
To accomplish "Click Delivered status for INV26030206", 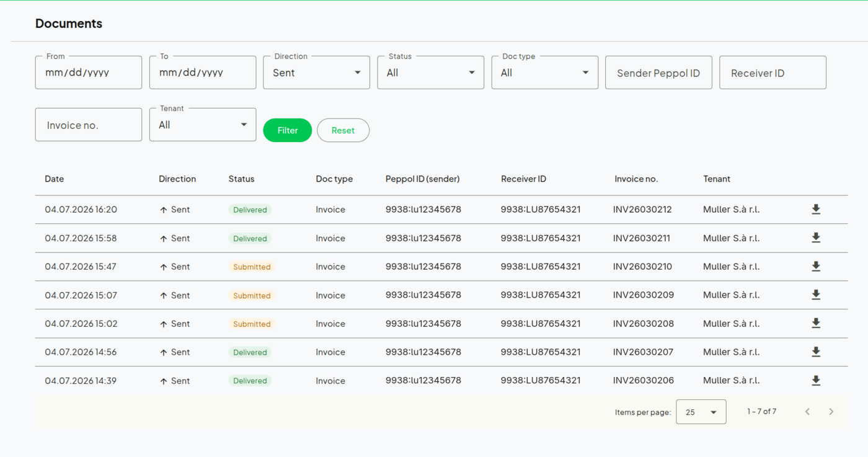I will pos(250,381).
